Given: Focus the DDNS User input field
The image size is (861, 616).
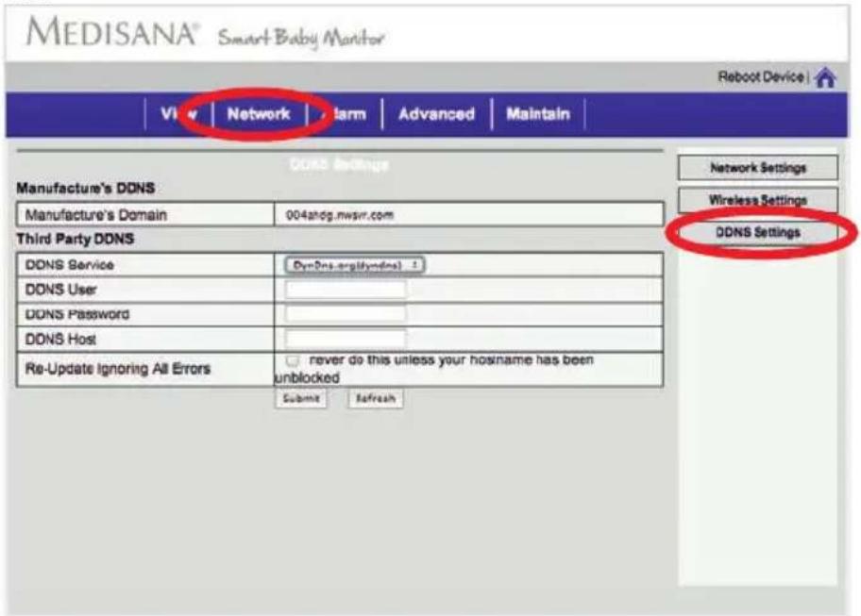Looking at the screenshot, I should (x=346, y=290).
